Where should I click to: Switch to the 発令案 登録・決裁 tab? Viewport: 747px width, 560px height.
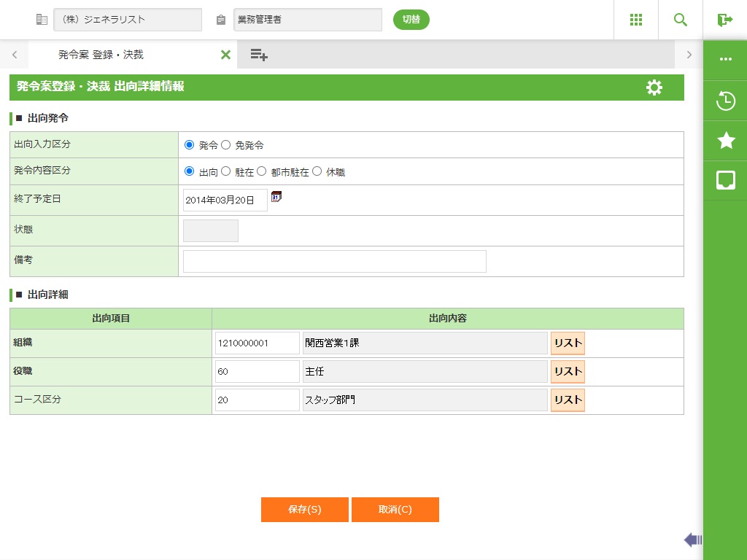pos(101,55)
